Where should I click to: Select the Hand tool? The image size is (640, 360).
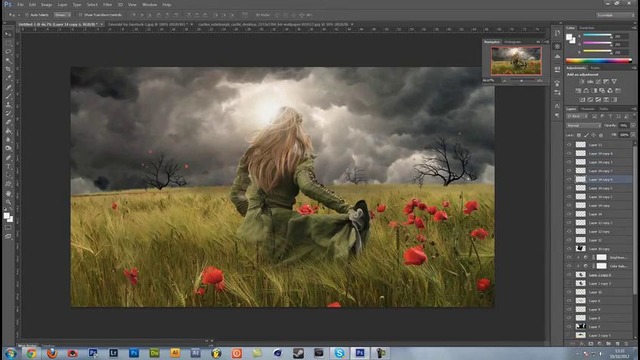click(8, 193)
